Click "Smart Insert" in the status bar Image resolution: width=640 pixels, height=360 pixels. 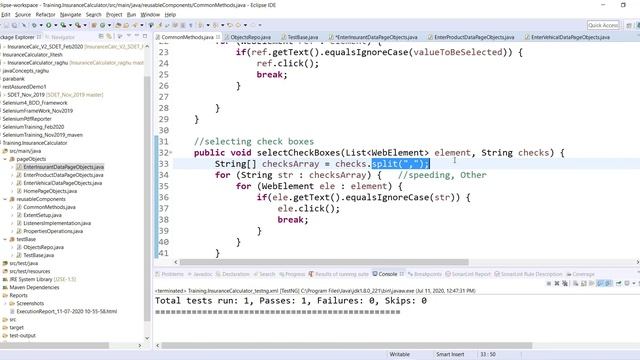[450, 354]
